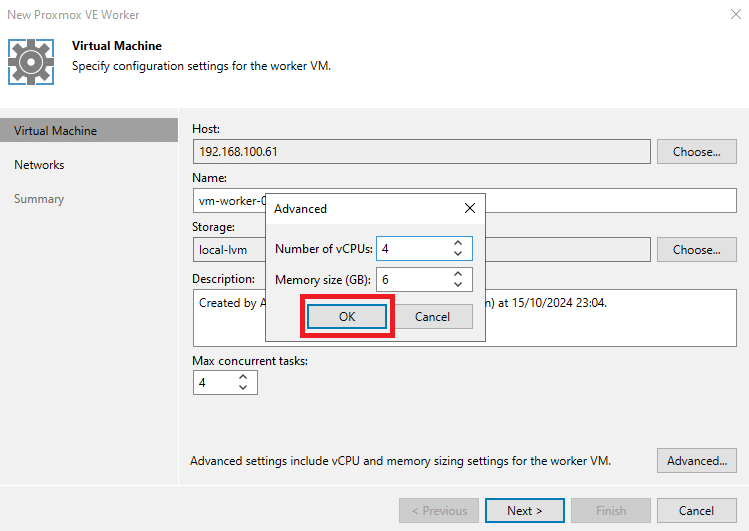The image size is (749, 531).
Task: Click the Max concurrent tasks label
Action: point(250,361)
